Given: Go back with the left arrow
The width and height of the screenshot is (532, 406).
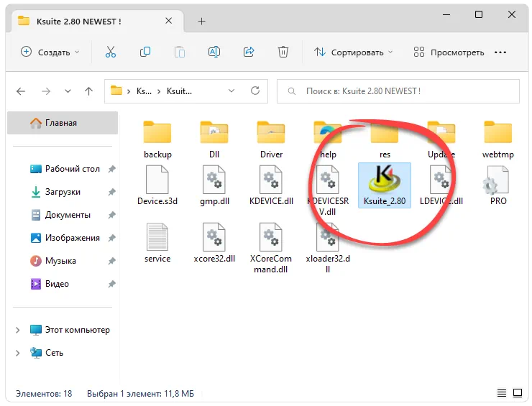Looking at the screenshot, I should [21, 91].
